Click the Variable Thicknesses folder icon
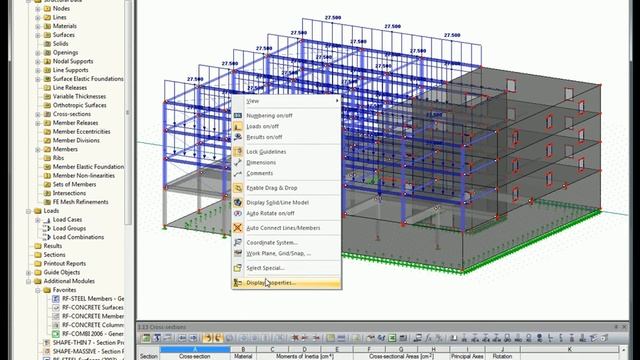 coord(47,96)
